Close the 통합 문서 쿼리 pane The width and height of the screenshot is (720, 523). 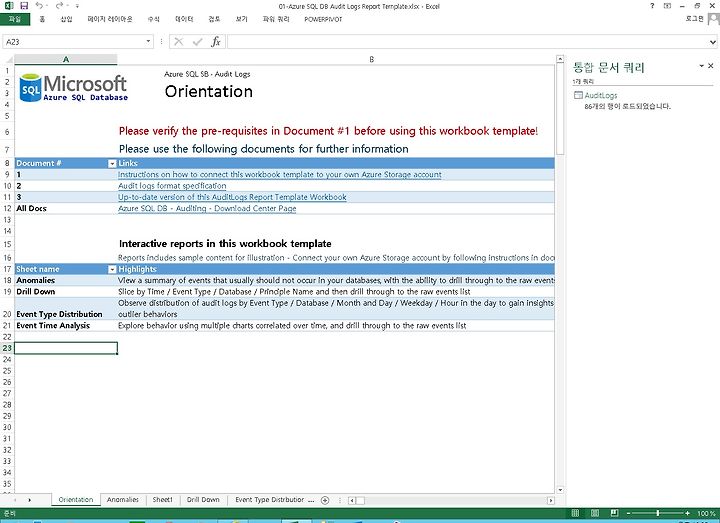711,66
